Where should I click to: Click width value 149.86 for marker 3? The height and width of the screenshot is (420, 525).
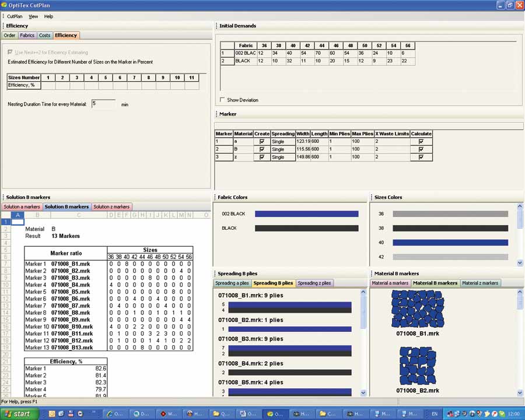[x=303, y=157]
